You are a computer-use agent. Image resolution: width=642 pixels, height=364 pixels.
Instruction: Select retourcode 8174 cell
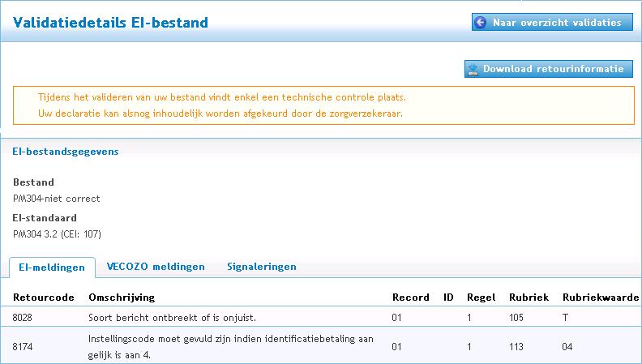pos(22,347)
